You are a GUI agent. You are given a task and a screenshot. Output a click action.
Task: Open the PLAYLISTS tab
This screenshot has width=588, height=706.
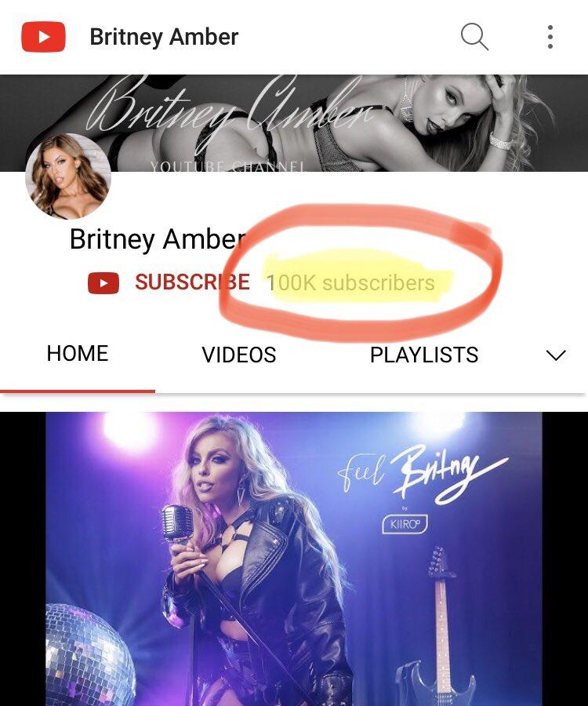click(x=424, y=355)
